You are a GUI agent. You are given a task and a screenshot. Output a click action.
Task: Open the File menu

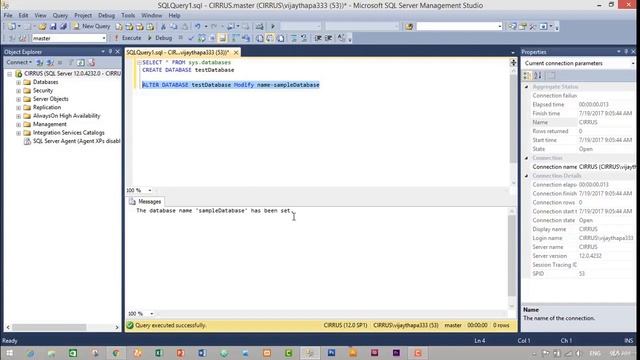(x=8, y=16)
